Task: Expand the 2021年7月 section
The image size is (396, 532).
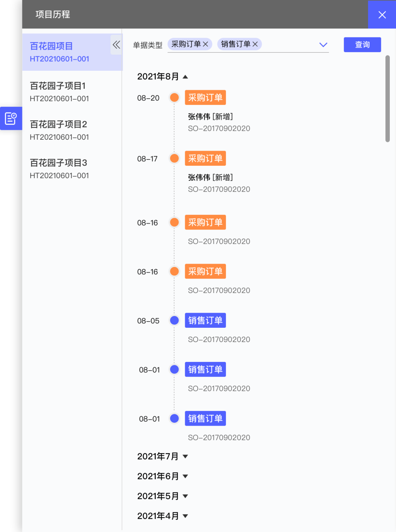Action: pos(186,456)
